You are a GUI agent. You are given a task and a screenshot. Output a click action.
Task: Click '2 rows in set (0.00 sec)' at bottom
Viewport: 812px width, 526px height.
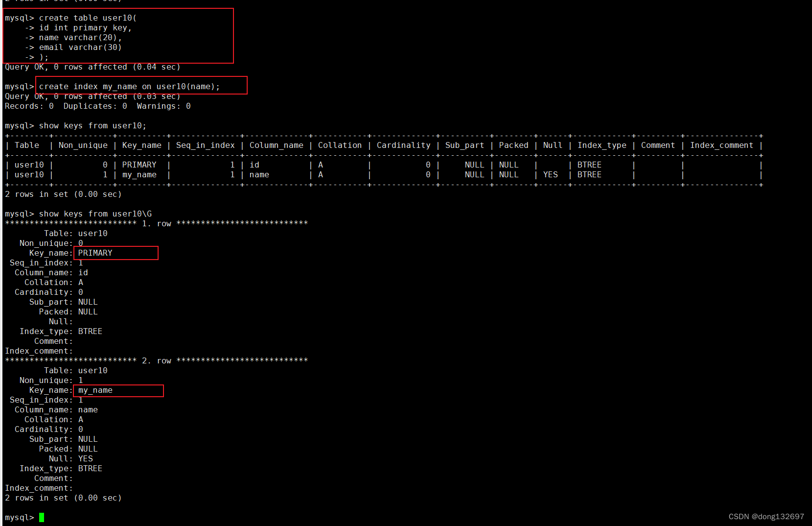[x=64, y=498]
